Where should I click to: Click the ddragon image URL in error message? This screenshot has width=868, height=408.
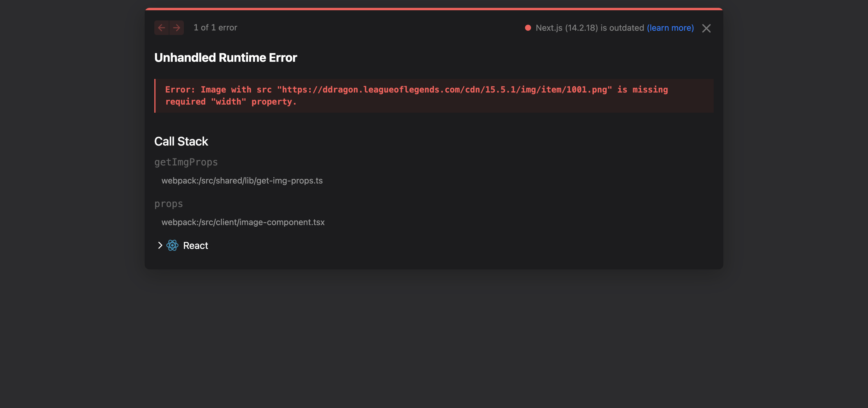pyautogui.click(x=444, y=89)
